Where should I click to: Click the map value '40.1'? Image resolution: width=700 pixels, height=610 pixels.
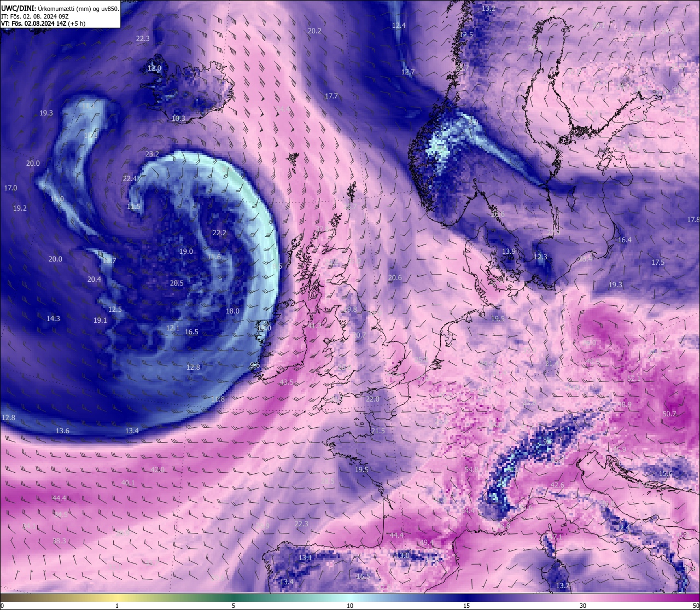(128, 483)
